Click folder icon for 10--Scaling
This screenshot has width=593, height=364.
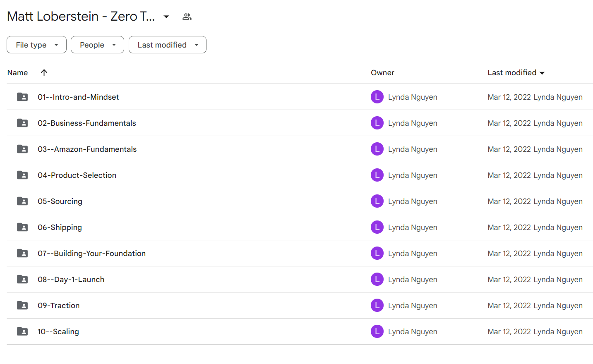(x=22, y=331)
